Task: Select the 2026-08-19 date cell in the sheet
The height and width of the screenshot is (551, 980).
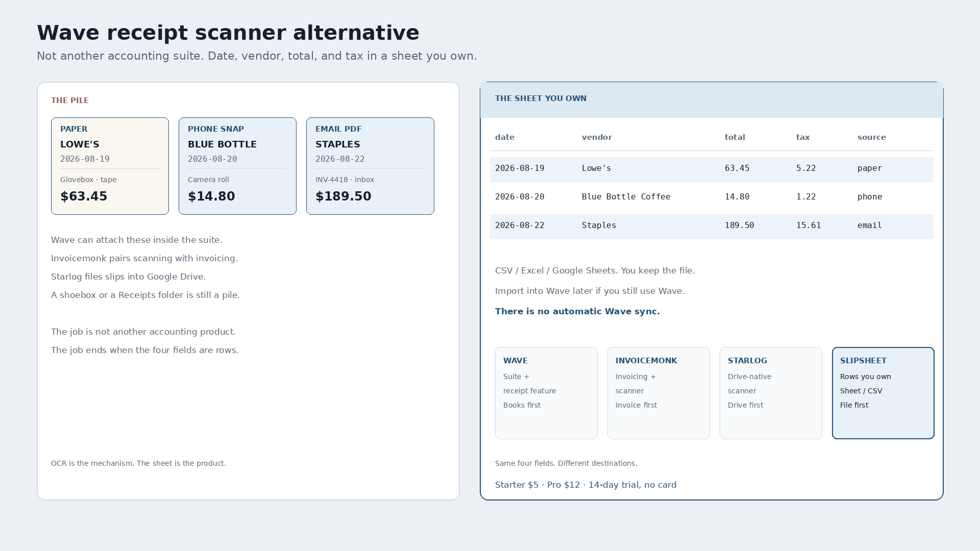Action: [x=520, y=168]
